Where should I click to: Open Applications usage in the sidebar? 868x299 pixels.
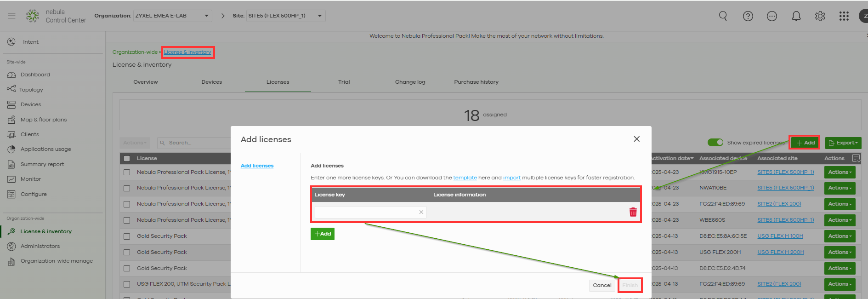coord(46,149)
